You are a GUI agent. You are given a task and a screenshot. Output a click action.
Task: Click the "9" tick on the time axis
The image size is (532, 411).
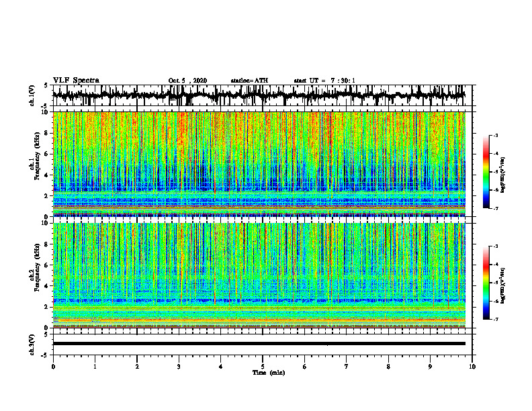click(x=430, y=367)
